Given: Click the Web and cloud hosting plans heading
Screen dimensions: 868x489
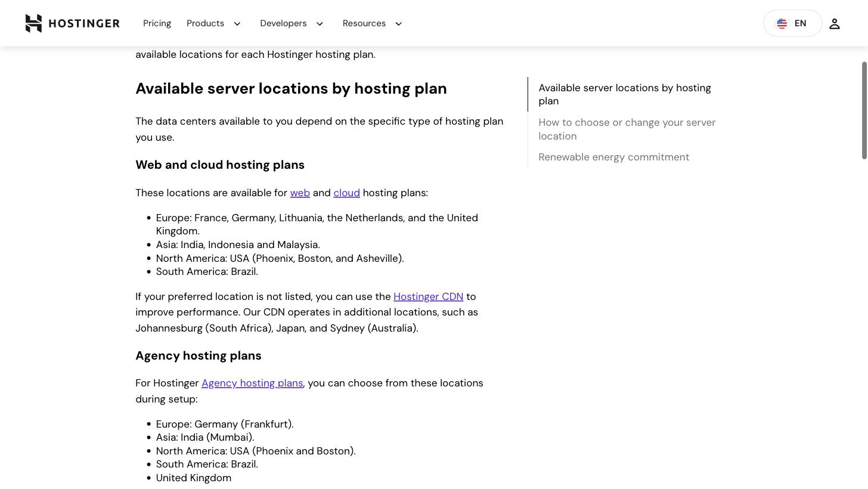Looking at the screenshot, I should click(220, 165).
